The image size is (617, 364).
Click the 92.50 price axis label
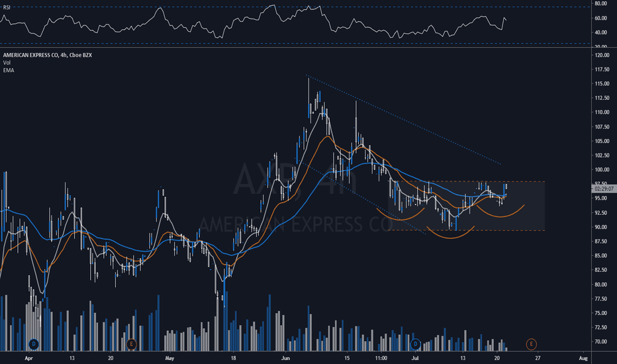coord(602,212)
